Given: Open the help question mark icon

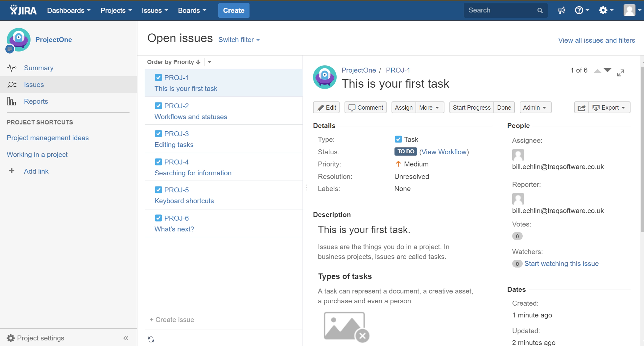Looking at the screenshot, I should [x=580, y=10].
